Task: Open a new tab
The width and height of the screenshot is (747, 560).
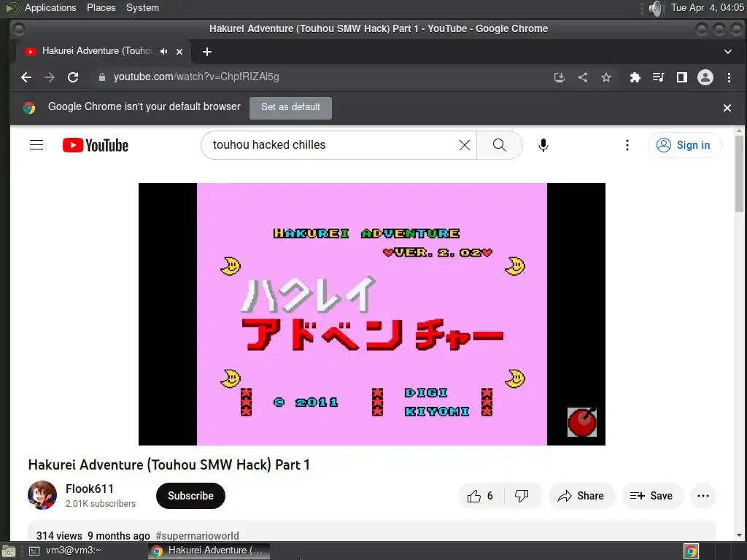Action: coord(206,52)
